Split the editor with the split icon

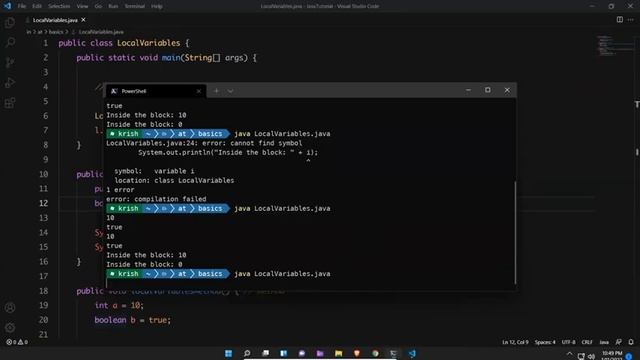(620, 20)
